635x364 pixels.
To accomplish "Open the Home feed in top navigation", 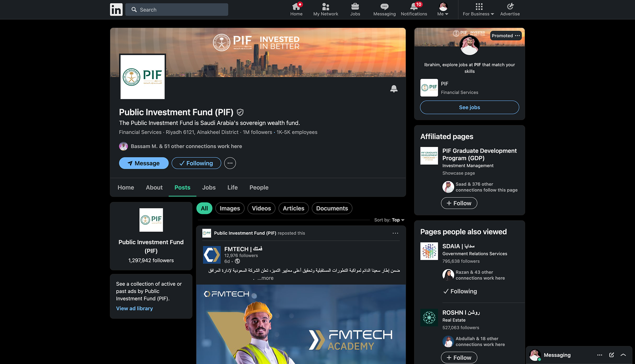I will pyautogui.click(x=296, y=10).
